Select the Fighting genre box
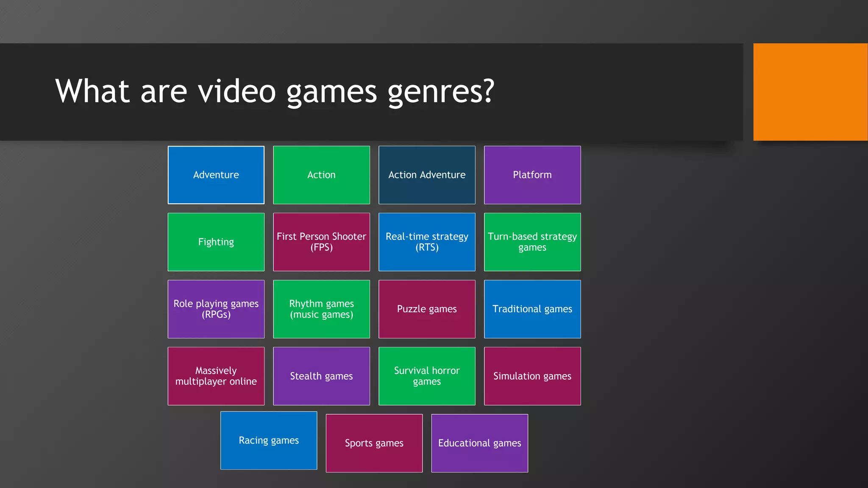This screenshot has width=868, height=488. coord(216,242)
